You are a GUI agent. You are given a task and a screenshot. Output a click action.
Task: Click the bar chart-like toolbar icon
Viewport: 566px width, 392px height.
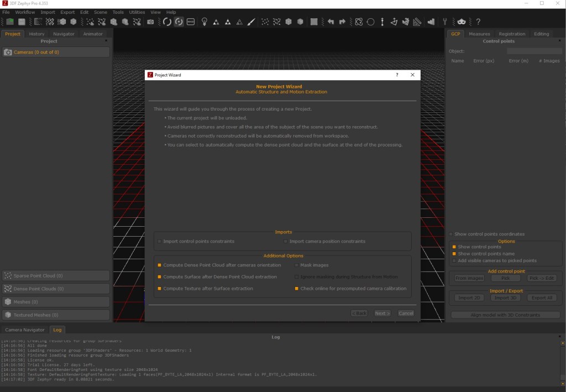pyautogui.click(x=431, y=22)
